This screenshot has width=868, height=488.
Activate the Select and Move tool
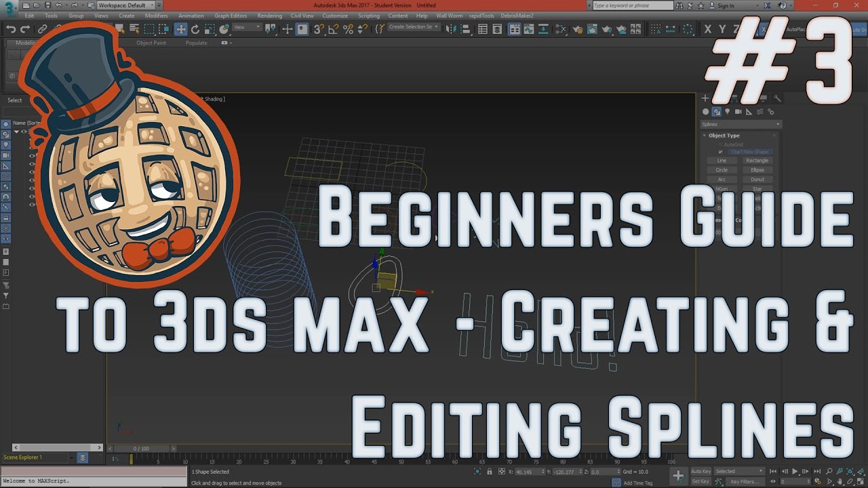181,29
